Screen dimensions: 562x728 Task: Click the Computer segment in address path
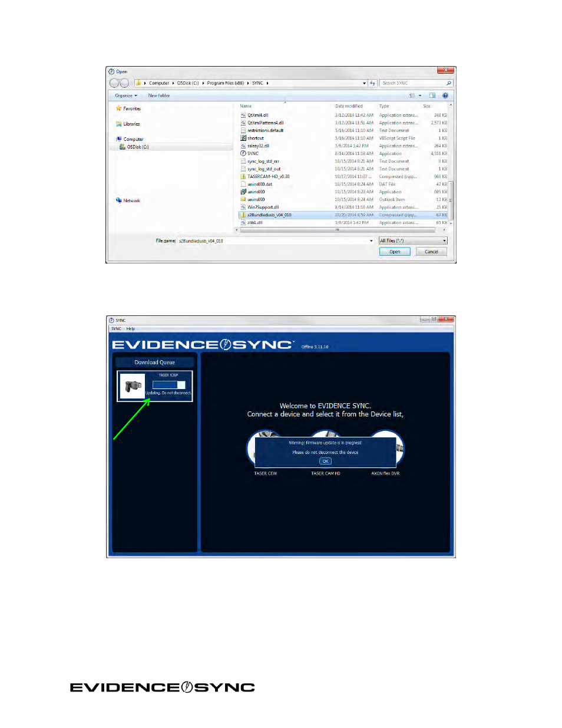(159, 83)
